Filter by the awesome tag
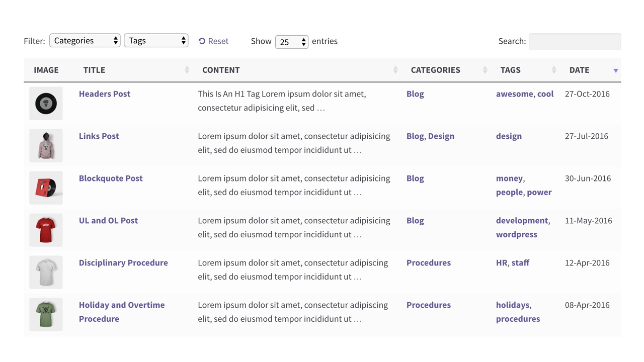 tap(514, 94)
